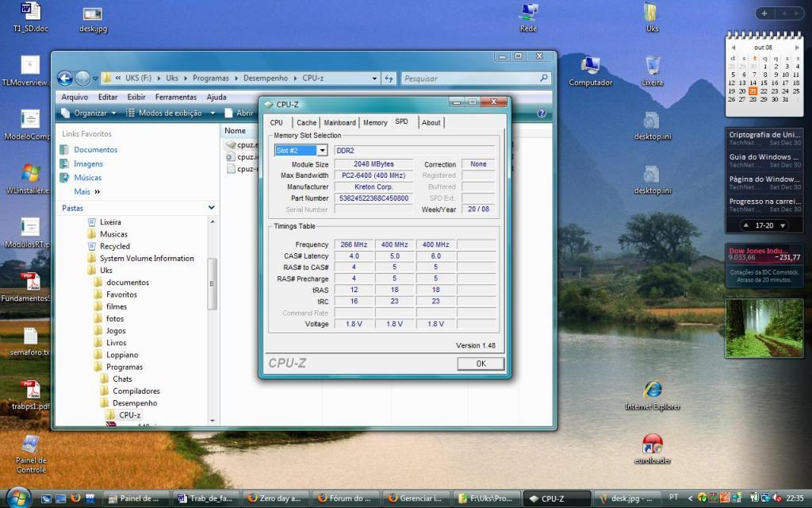The width and height of the screenshot is (812, 508).
Task: Select the Jogos folder in the tree
Action: coord(116,331)
